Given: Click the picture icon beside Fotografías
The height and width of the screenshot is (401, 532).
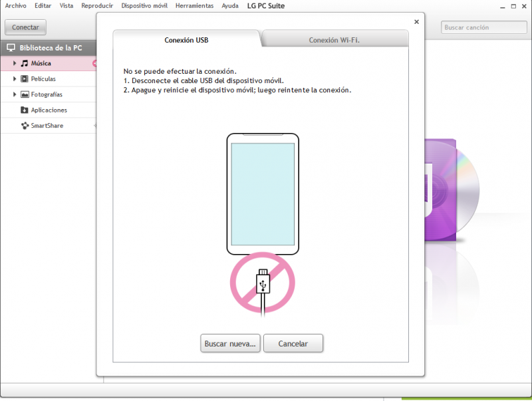Looking at the screenshot, I should (25, 94).
